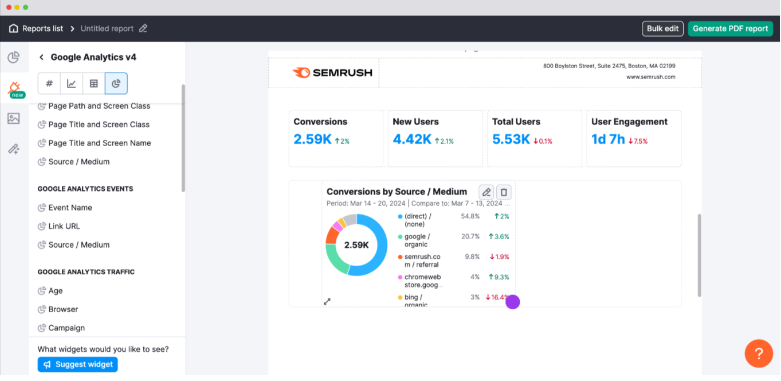This screenshot has width=781, height=381.
Task: Click the pink chromewebstore legend dot
Action: point(399,277)
